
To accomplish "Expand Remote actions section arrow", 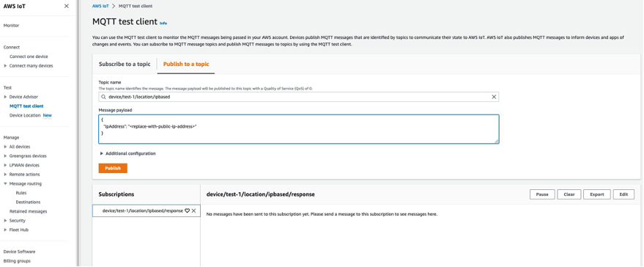I will (x=5, y=175).
